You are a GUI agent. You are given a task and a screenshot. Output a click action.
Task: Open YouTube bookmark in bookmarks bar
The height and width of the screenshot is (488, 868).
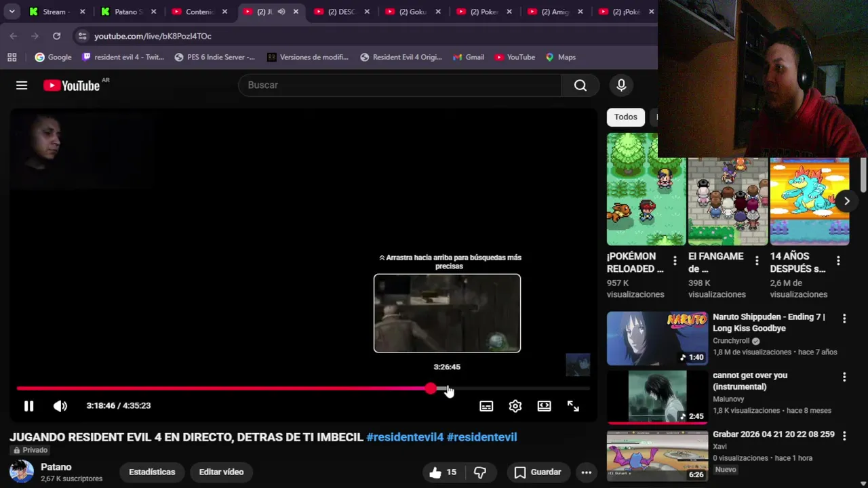point(515,57)
